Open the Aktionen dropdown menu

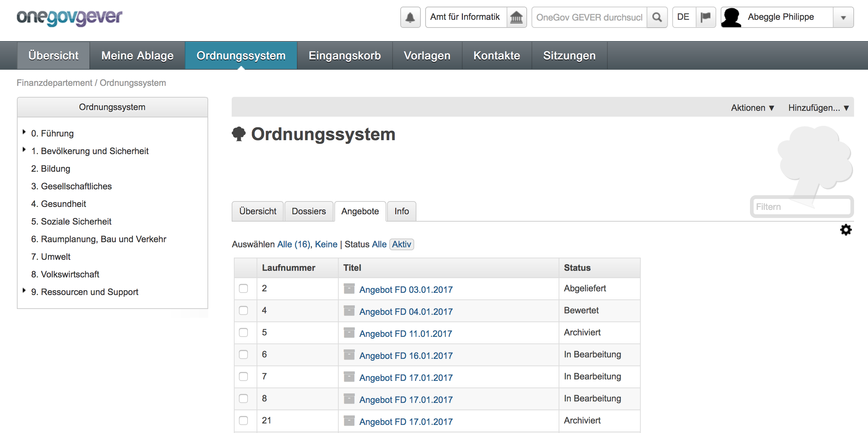pyautogui.click(x=753, y=108)
